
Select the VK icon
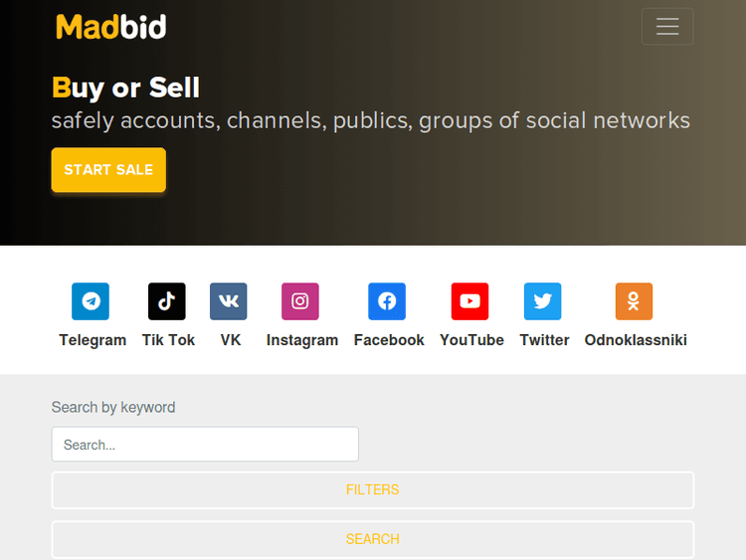(229, 300)
